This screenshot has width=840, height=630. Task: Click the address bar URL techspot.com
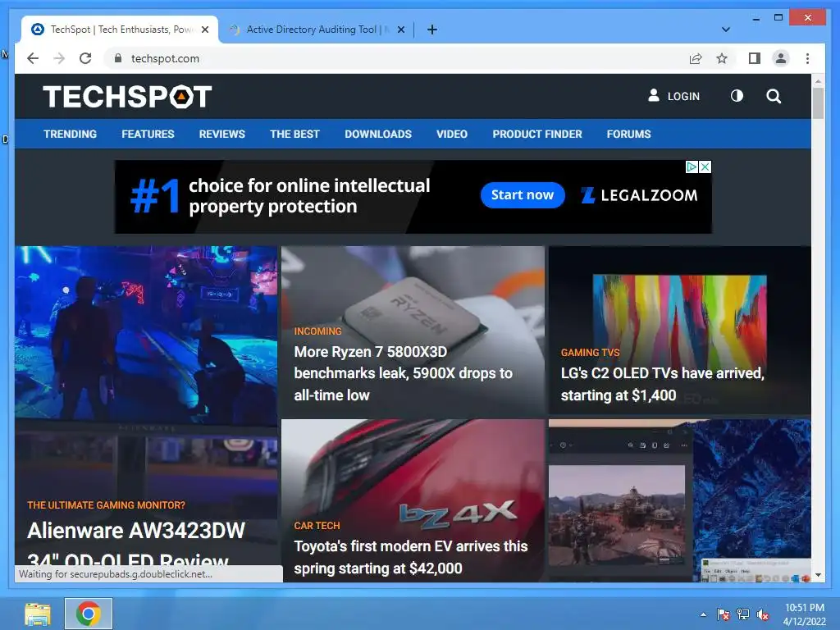165,58
